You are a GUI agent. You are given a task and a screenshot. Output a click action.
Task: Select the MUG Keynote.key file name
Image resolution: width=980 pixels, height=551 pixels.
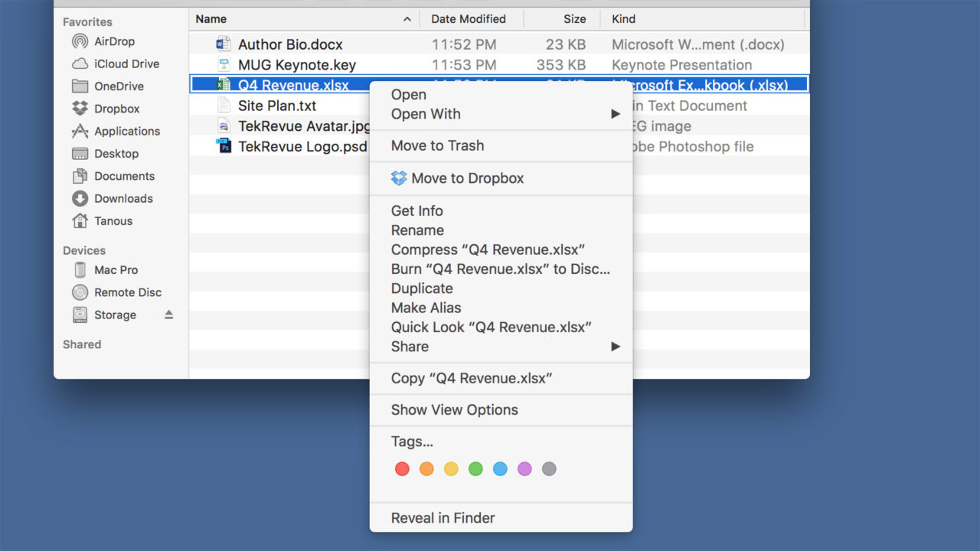297,65
